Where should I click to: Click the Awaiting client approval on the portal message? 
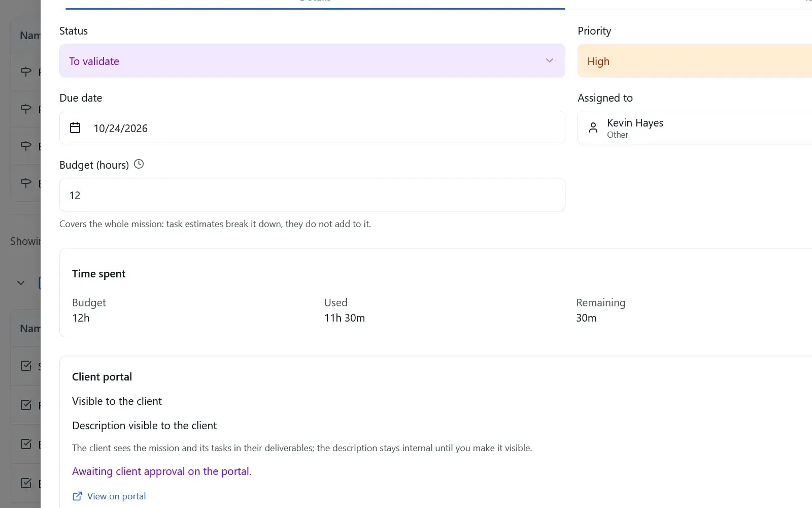[161, 471]
